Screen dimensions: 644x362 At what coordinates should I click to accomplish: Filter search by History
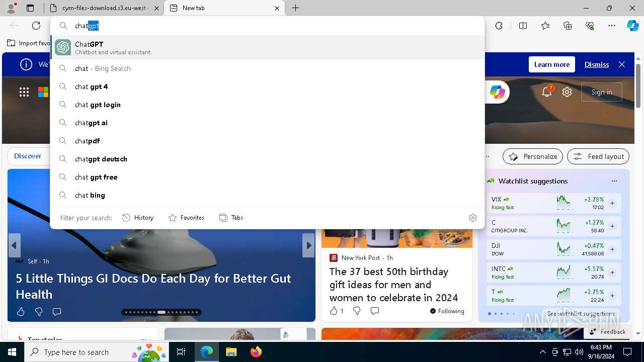(x=138, y=218)
